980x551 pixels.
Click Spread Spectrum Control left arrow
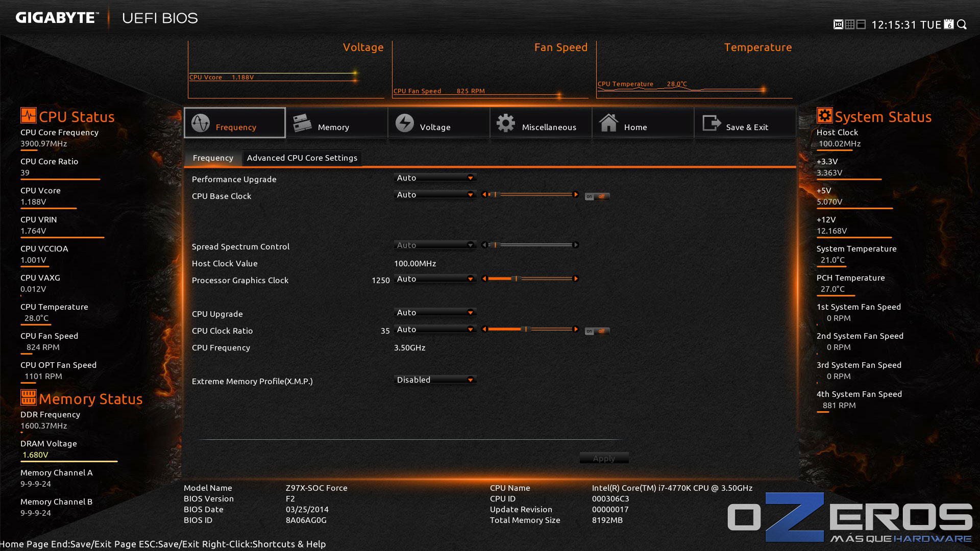[484, 245]
